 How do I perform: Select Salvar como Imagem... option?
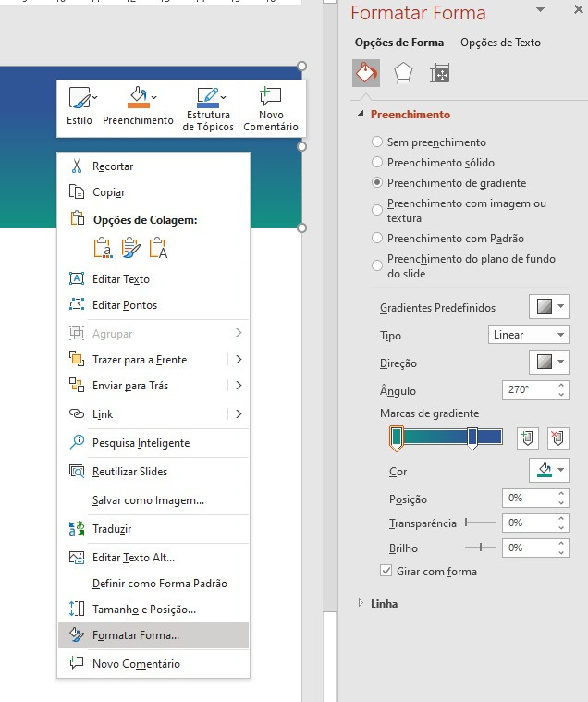pyautogui.click(x=153, y=500)
